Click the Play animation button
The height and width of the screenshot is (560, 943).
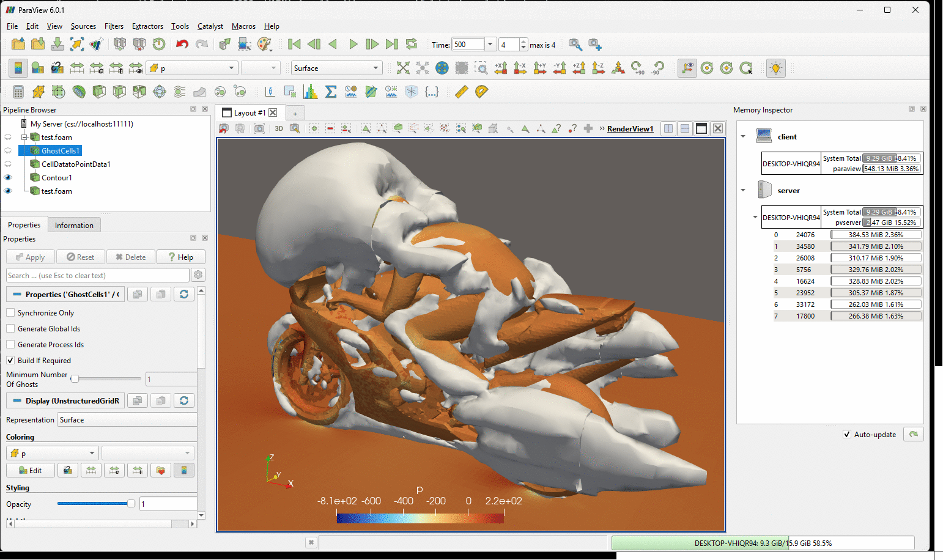353,44
